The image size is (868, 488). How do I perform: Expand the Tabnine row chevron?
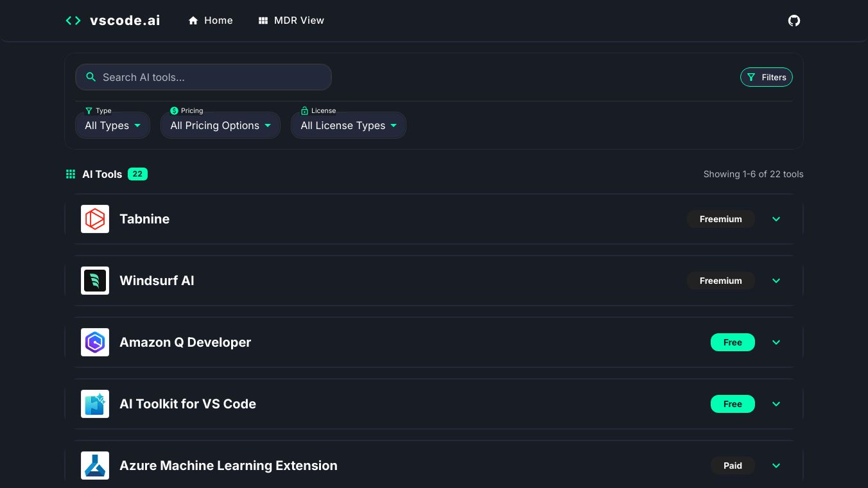[x=776, y=219]
